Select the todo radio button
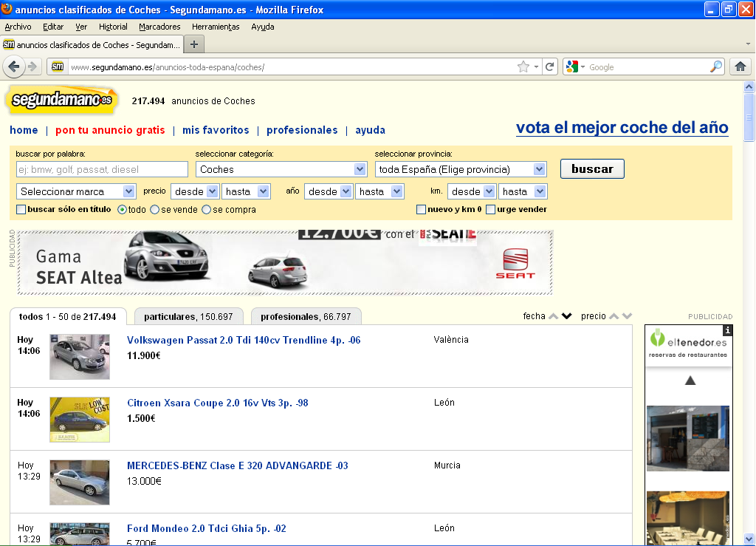This screenshot has height=546, width=756. pyautogui.click(x=122, y=209)
